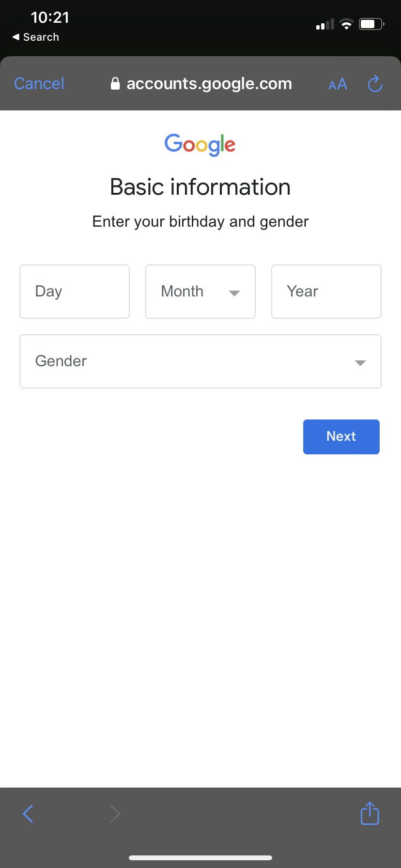
Task: Tap the Next button
Action: (341, 436)
